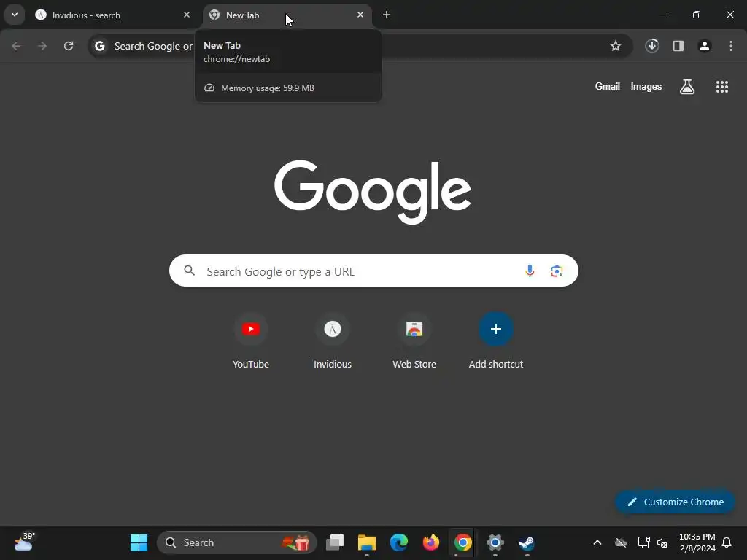Go forward with the forward arrow
The width and height of the screenshot is (747, 560).
pos(42,46)
